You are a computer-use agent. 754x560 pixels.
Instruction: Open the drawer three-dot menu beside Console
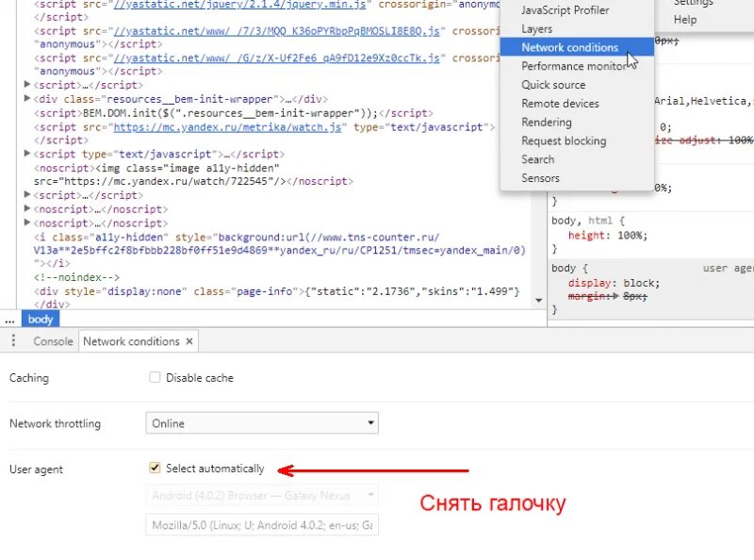click(x=13, y=340)
